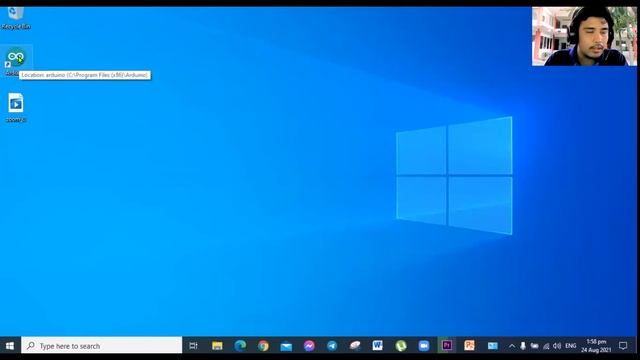
Task: Select the Arduino desktop shortcut
Action: (x=16, y=60)
